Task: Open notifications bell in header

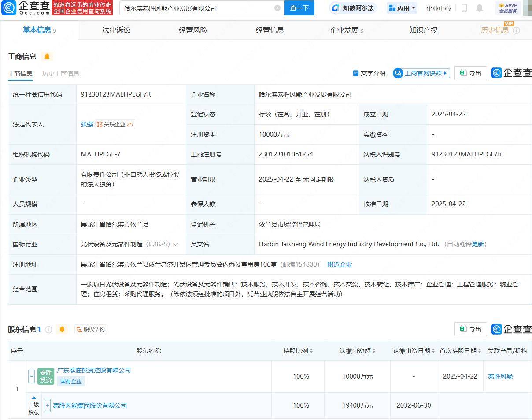Action: 480,8
